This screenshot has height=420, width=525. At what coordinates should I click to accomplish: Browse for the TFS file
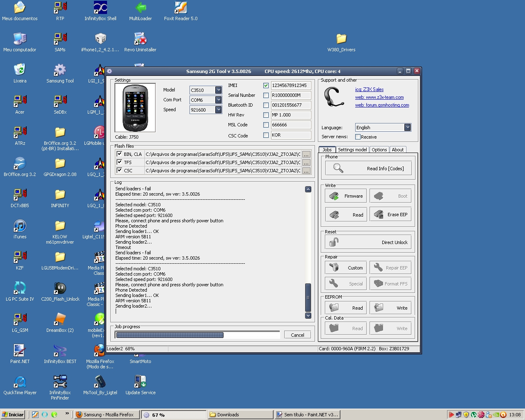click(x=306, y=162)
